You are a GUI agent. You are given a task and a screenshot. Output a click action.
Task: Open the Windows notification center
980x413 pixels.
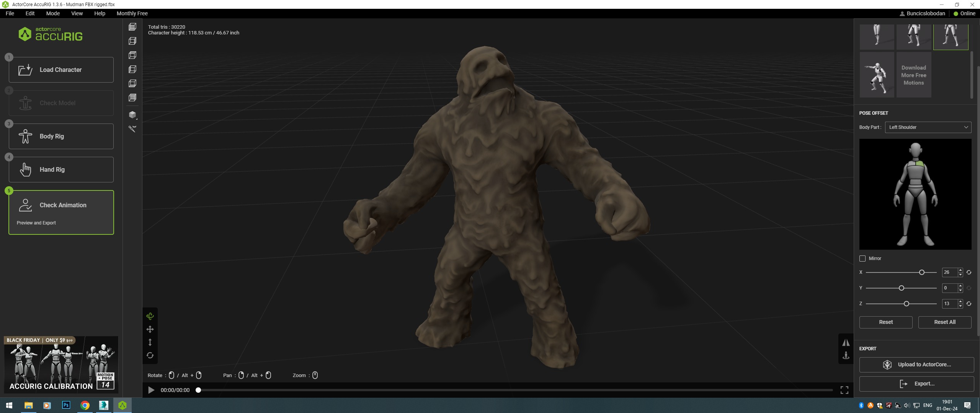pyautogui.click(x=967, y=405)
